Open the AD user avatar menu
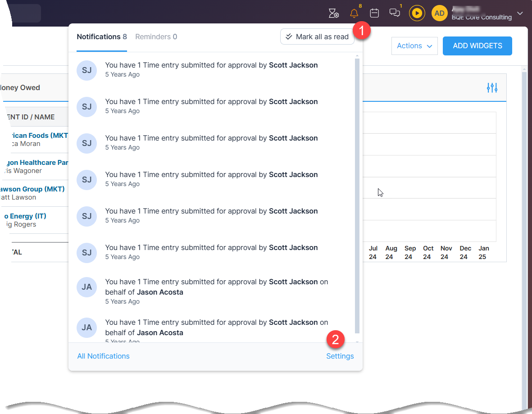The image size is (532, 414). pyautogui.click(x=439, y=13)
